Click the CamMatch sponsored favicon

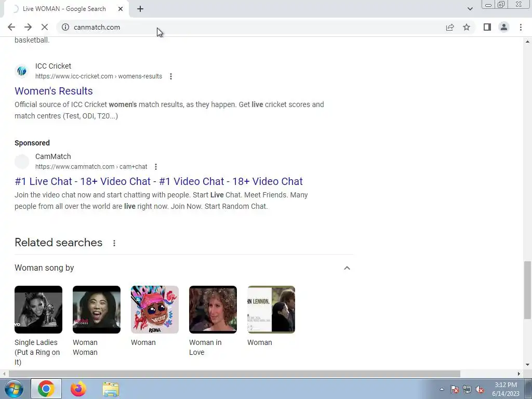coord(22,162)
